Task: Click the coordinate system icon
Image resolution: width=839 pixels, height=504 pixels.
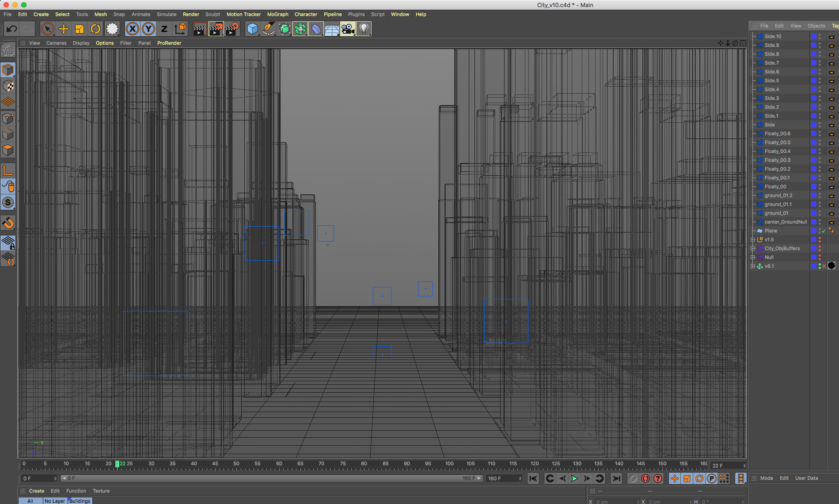Action: click(180, 29)
